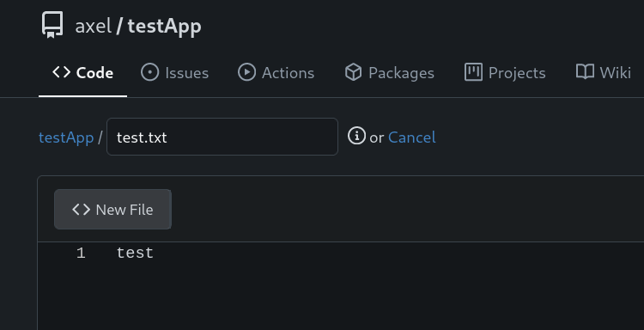Click the New File angle-brackets icon
Viewport: 644px width, 330px height.
tap(81, 210)
